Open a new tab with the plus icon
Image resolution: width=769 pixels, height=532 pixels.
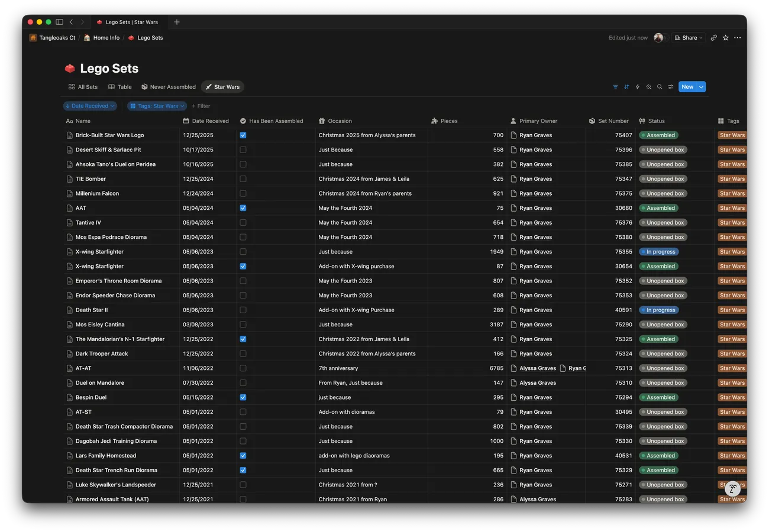tap(176, 22)
